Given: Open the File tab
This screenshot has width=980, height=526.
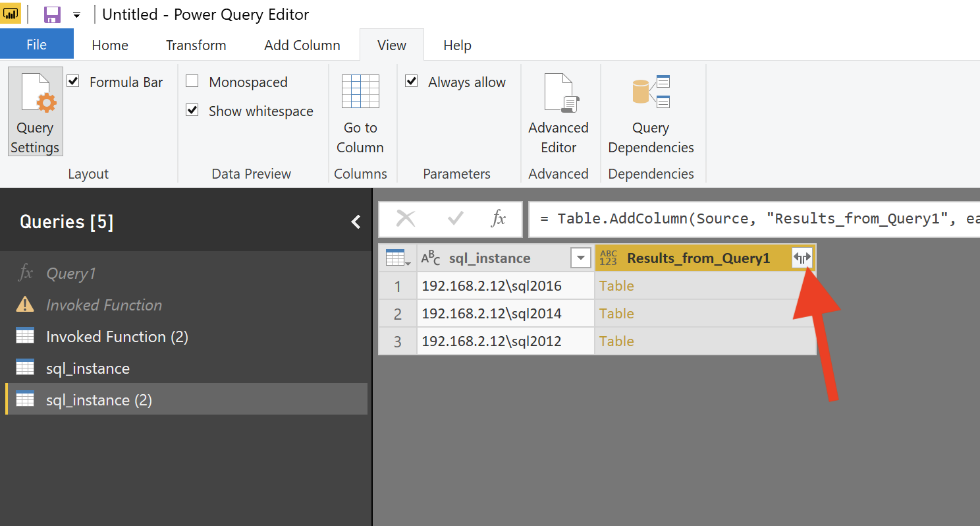Looking at the screenshot, I should coord(37,45).
